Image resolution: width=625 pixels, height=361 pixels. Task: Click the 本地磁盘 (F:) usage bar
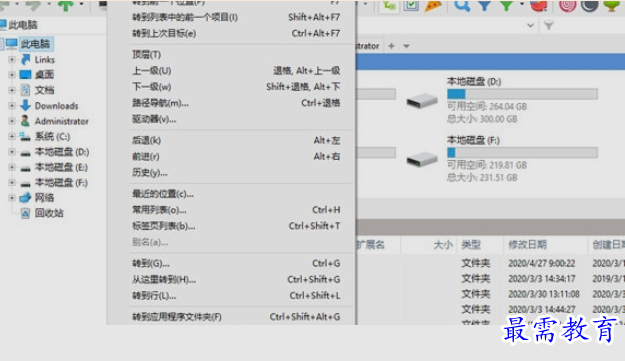[x=522, y=153]
